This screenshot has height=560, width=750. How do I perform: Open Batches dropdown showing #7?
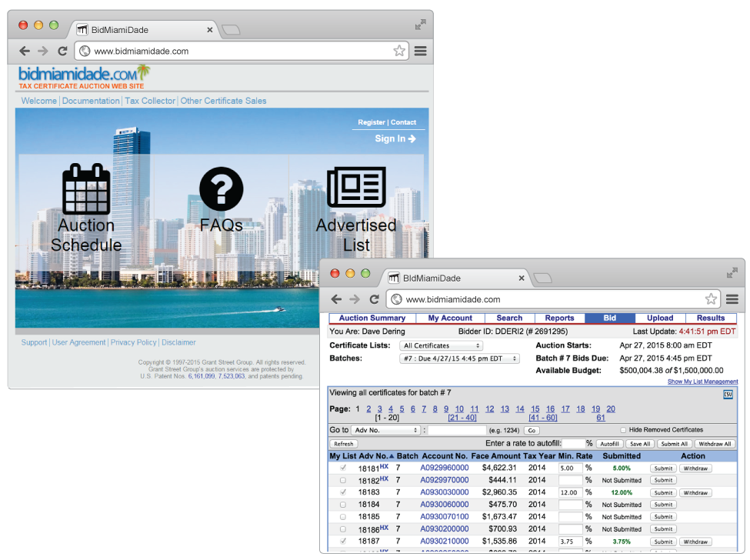click(459, 358)
